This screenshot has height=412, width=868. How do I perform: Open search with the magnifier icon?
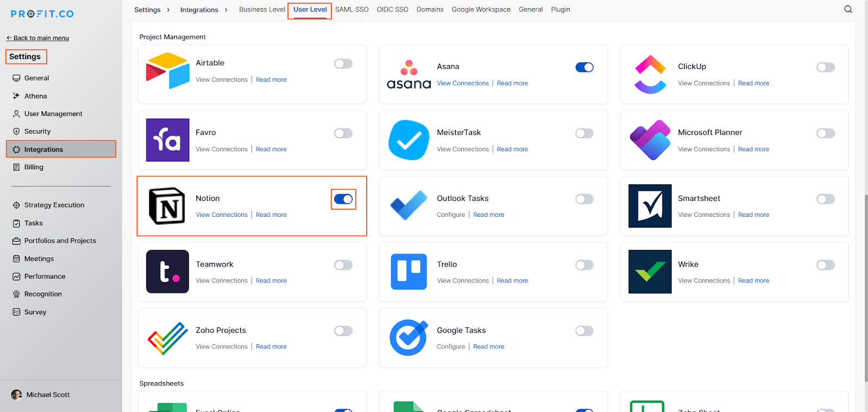(848, 9)
